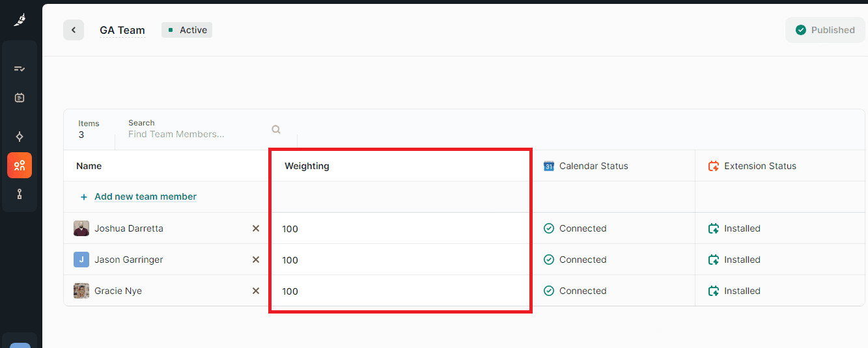868x348 pixels.
Task: Click the bottom connector sidebar icon
Action: (20, 194)
